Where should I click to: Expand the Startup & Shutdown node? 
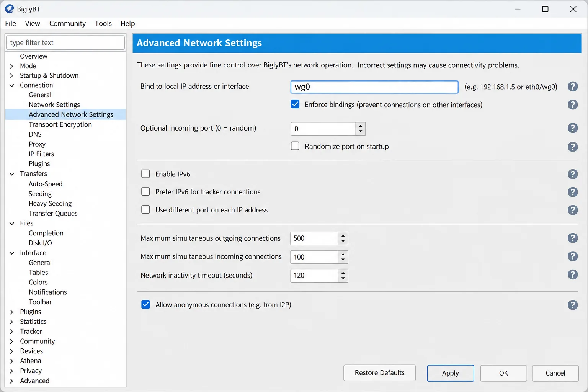[x=11, y=76]
